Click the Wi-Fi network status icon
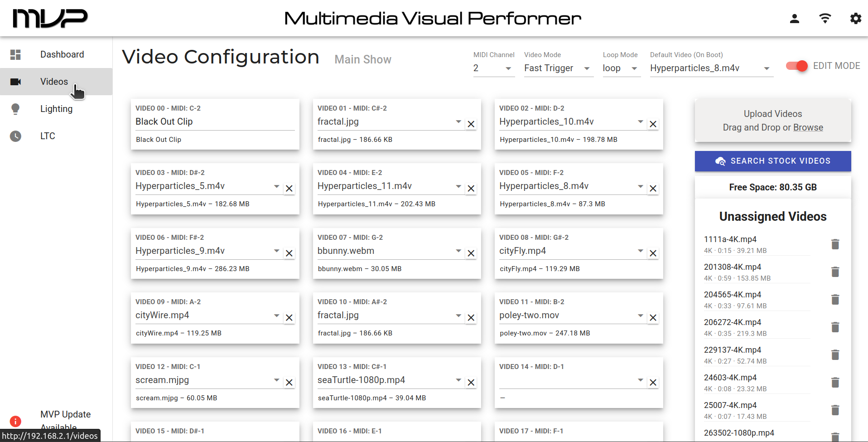This screenshot has height=442, width=868. (x=825, y=19)
